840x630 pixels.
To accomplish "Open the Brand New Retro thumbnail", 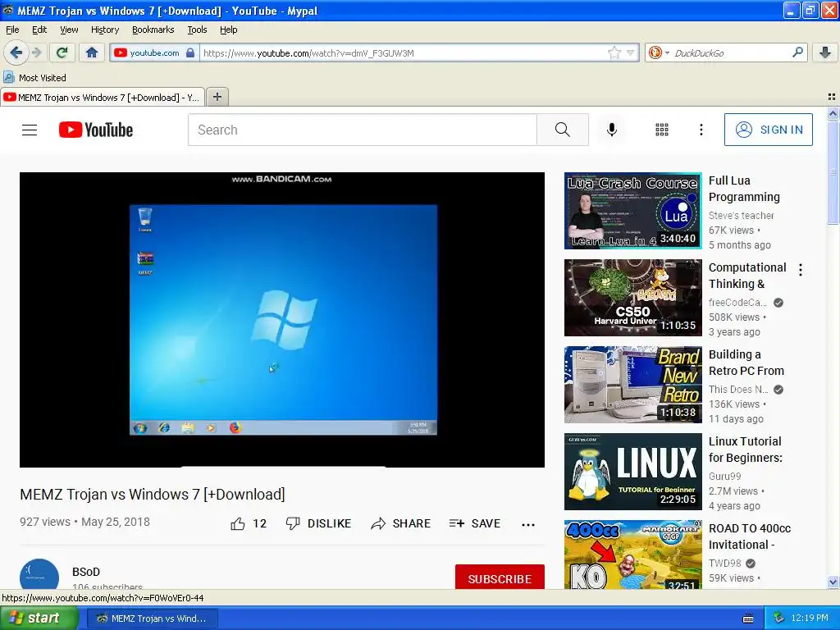I will pos(632,384).
